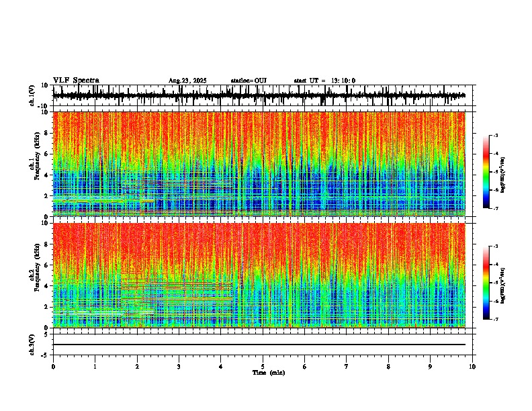The image size is (532, 411).
Task: Pick the ch.2 spectrogram color scale bar
Action: (486, 283)
